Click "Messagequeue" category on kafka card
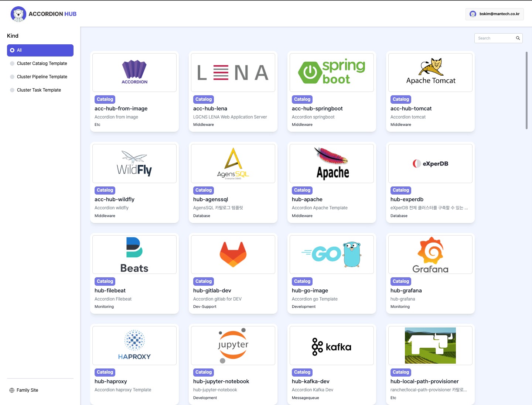 click(306, 398)
